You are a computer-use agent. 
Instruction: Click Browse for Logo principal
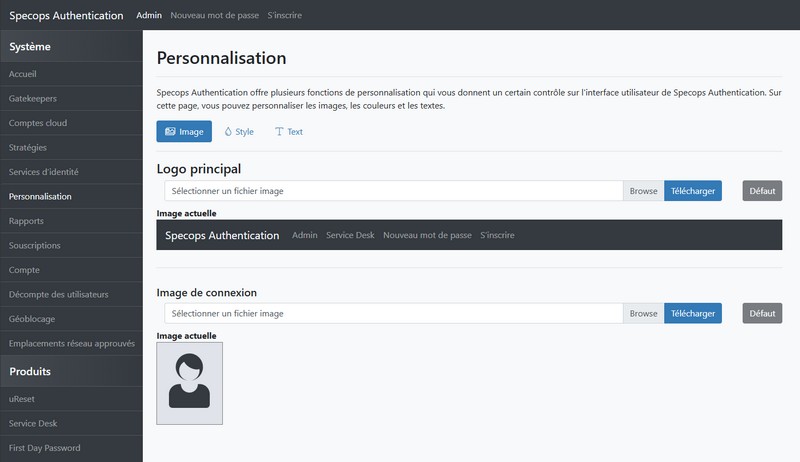click(643, 191)
